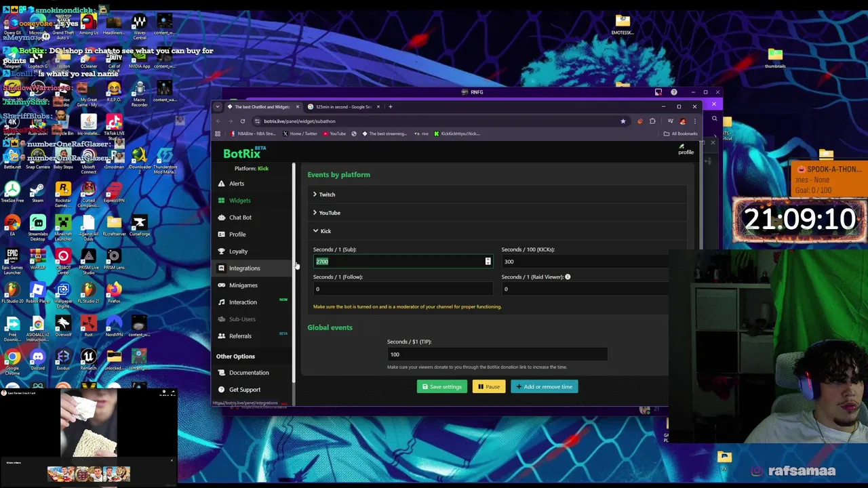Bookmark this page with the star icon
This screenshot has height=488, width=868.
(623, 121)
